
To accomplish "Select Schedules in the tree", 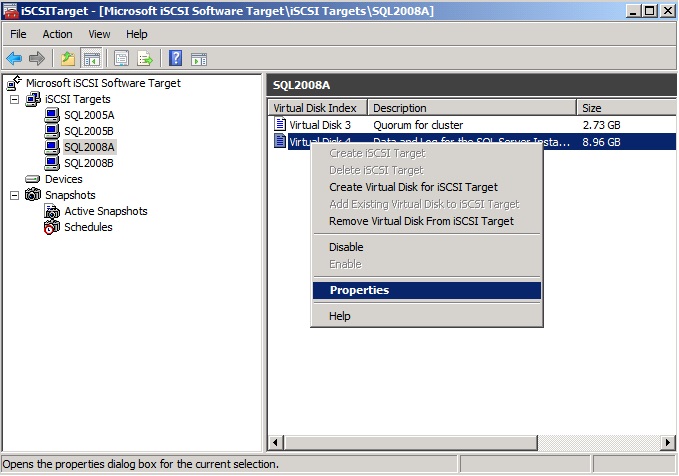I will (88, 227).
